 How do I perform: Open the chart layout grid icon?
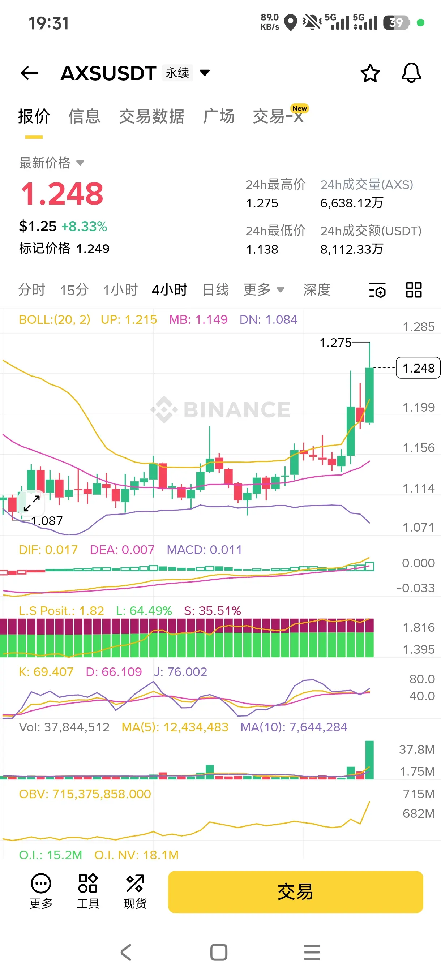pos(414,290)
